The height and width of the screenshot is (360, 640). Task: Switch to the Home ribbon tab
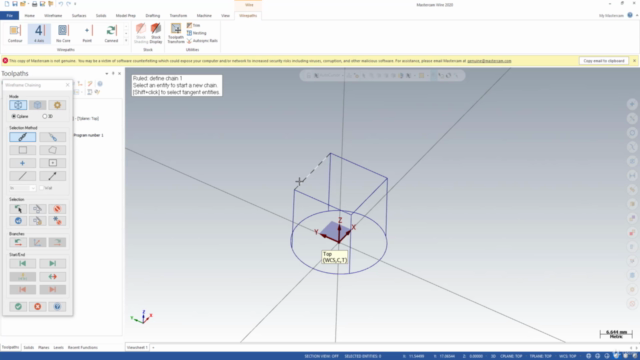pyautogui.click(x=29, y=16)
